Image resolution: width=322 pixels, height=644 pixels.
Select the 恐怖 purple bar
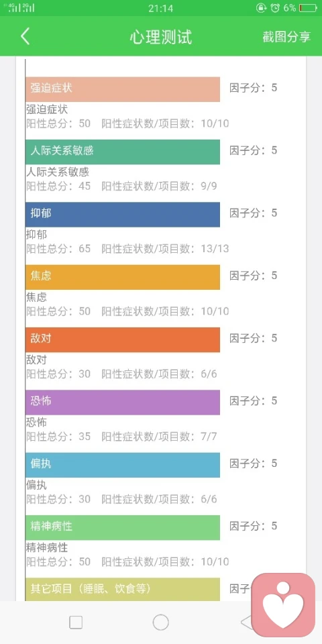pos(122,402)
